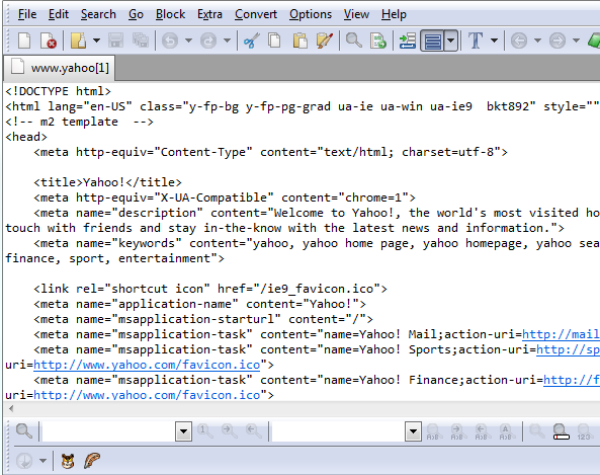Click the text <title>Yahoo!</title>
This screenshot has height=475, width=600.
108,182
